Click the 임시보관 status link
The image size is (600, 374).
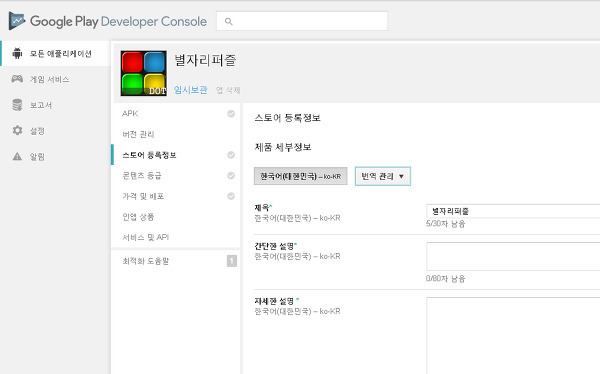point(191,90)
